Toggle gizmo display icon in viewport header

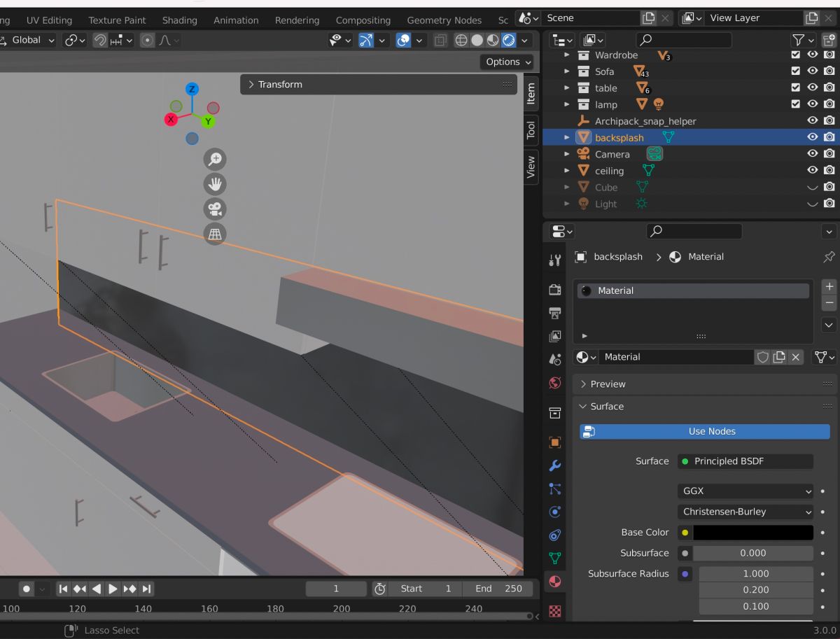click(367, 40)
